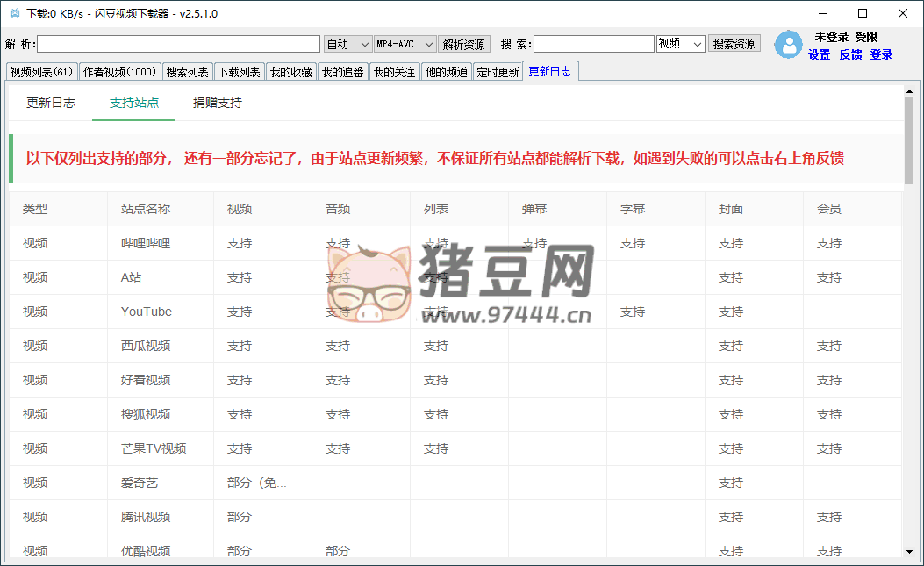Focus the 解析 URL input field
The height and width of the screenshot is (566, 924).
point(178,44)
